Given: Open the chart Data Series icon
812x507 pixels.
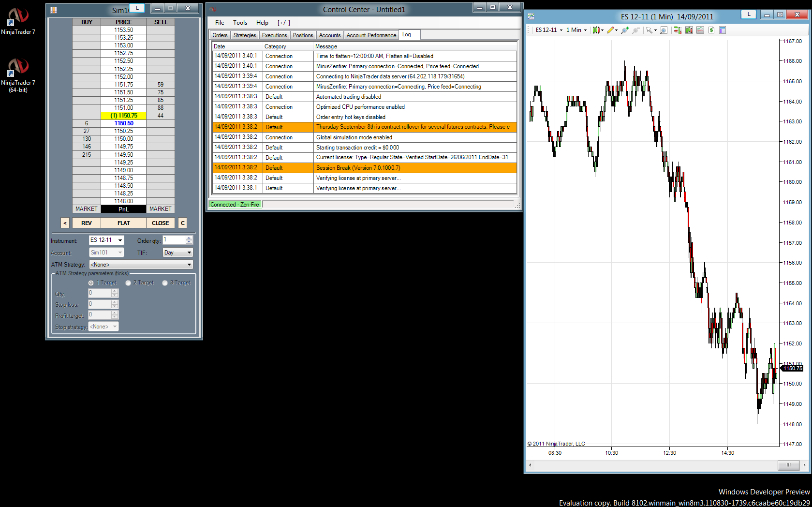Looking at the screenshot, I should pyautogui.click(x=689, y=30).
